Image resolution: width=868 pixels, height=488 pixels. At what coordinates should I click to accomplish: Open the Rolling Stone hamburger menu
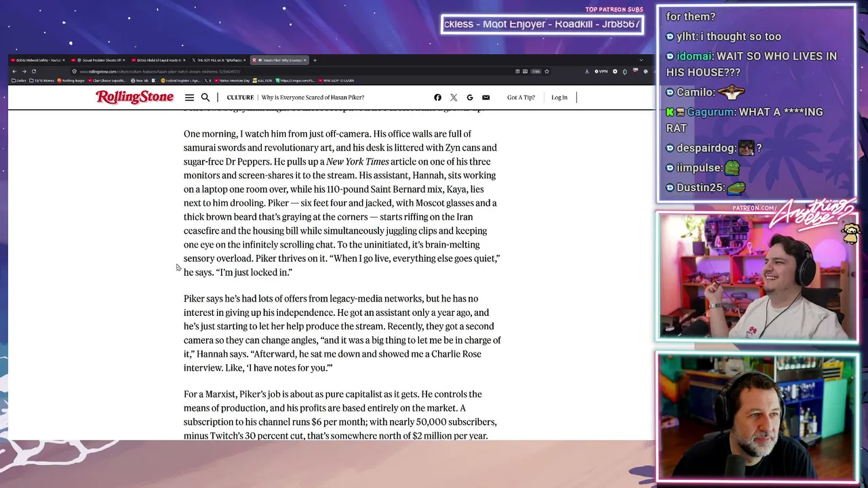[189, 98]
